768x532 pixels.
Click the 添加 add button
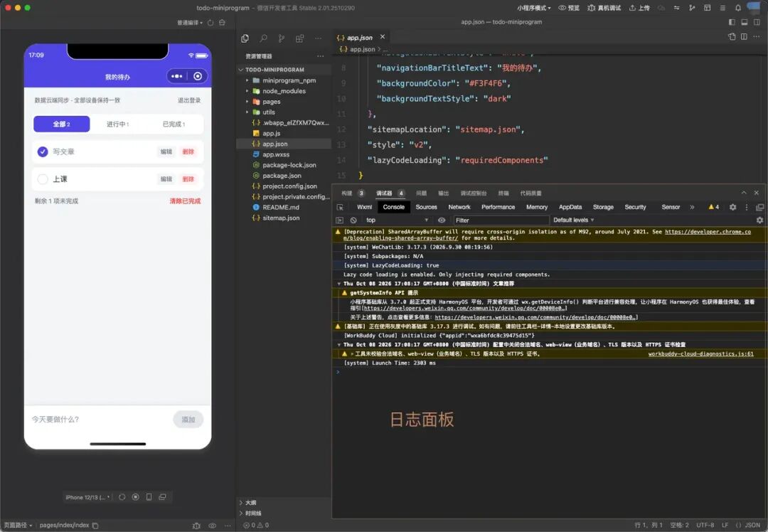[188, 420]
